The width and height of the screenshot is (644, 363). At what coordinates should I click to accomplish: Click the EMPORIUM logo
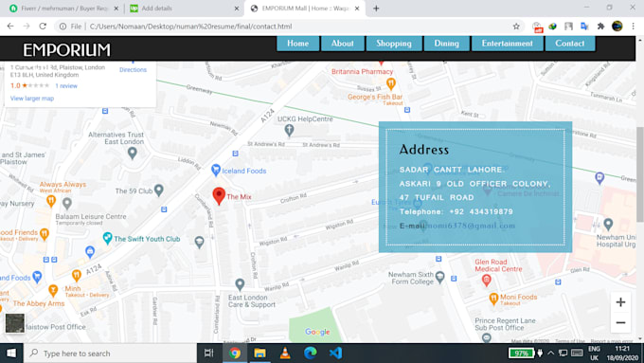pos(66,49)
